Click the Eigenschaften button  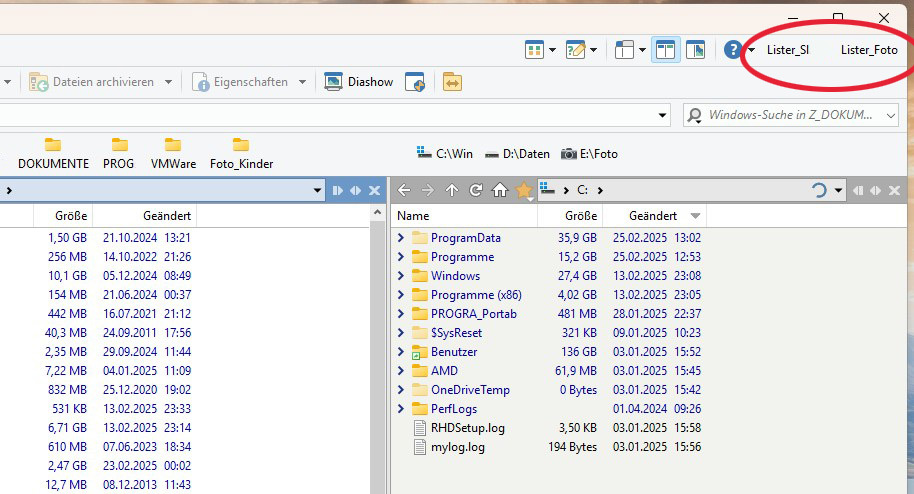(x=240, y=82)
